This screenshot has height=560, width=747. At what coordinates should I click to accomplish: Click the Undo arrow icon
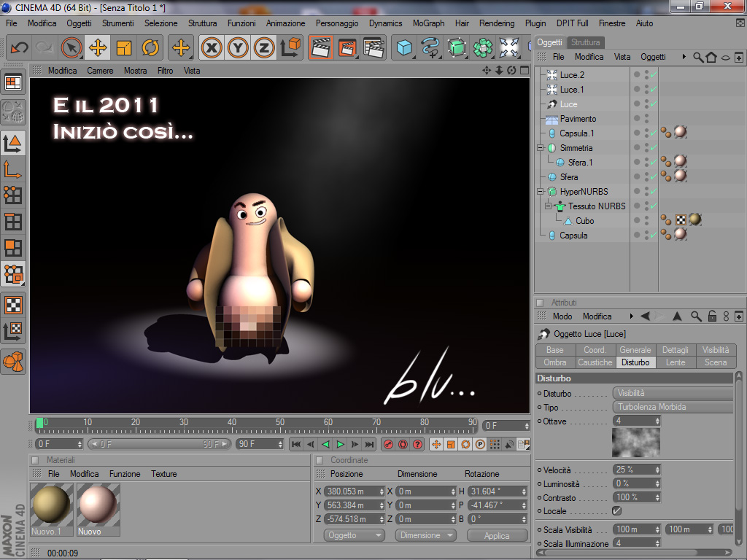20,48
